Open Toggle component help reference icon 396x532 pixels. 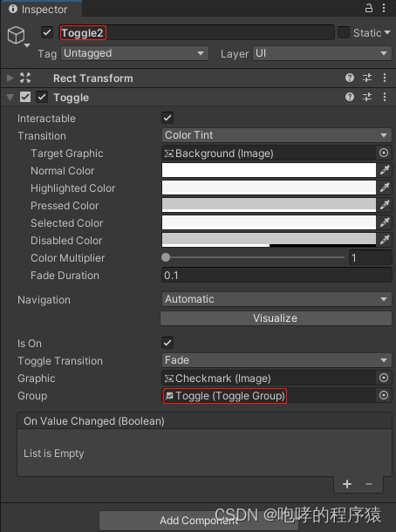click(350, 97)
